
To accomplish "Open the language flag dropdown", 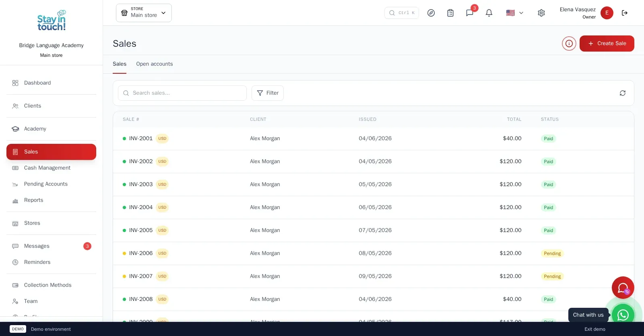I will click(515, 13).
